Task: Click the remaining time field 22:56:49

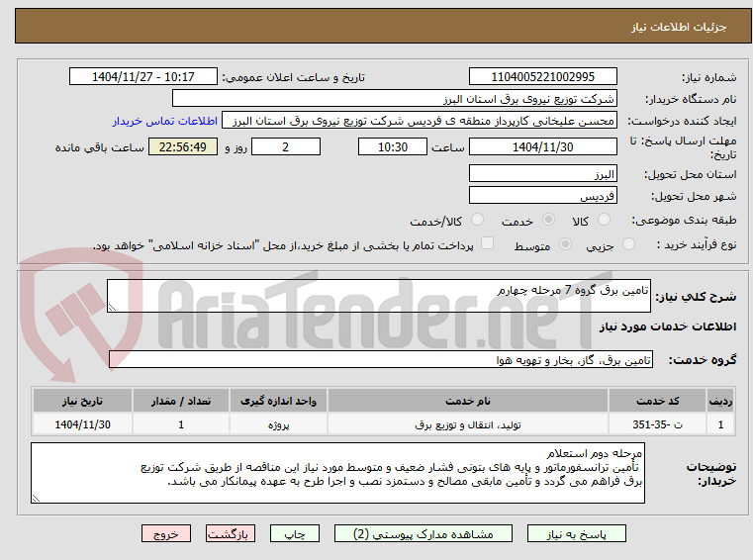Action: (x=182, y=147)
